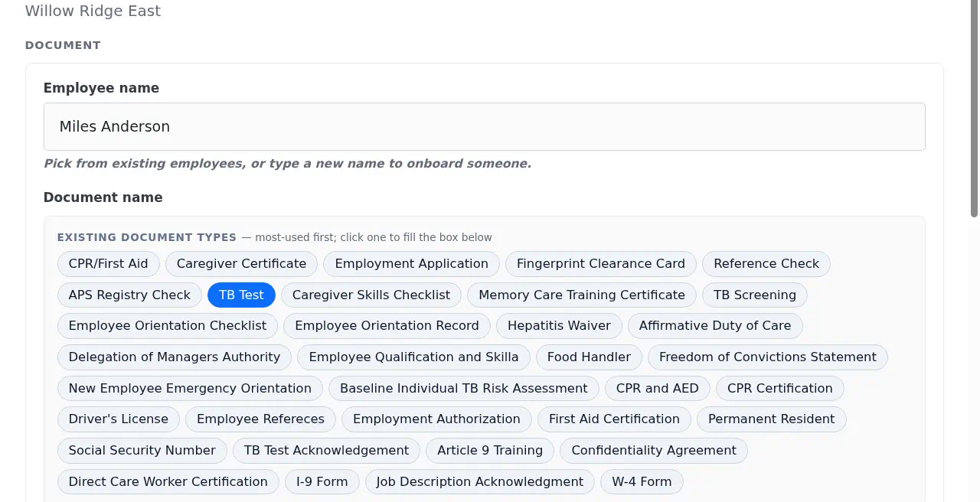
Task: Click the highlighted TB Test chip
Action: point(241,295)
